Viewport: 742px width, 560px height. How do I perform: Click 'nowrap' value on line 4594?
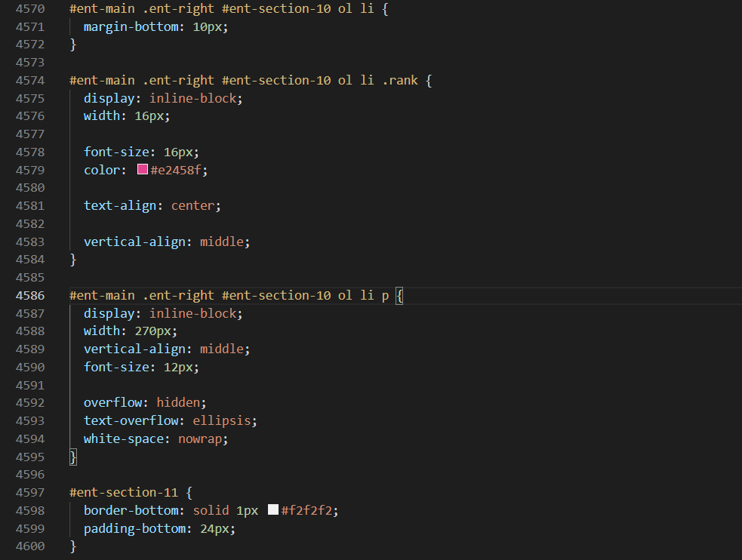pyautogui.click(x=200, y=439)
